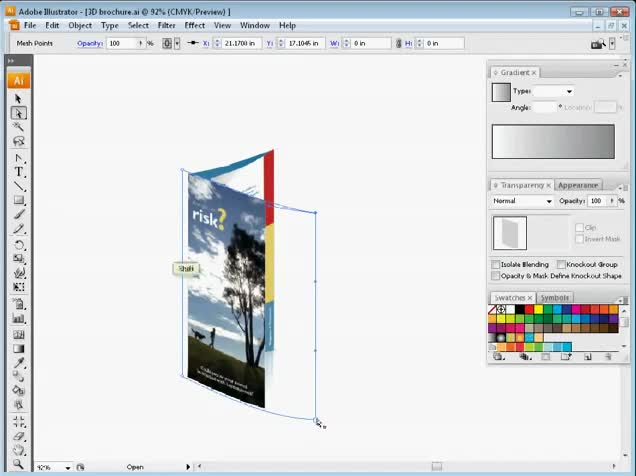Click the New Swatch icon in Swatches panel
This screenshot has height=476, width=636.
pyautogui.click(x=587, y=357)
